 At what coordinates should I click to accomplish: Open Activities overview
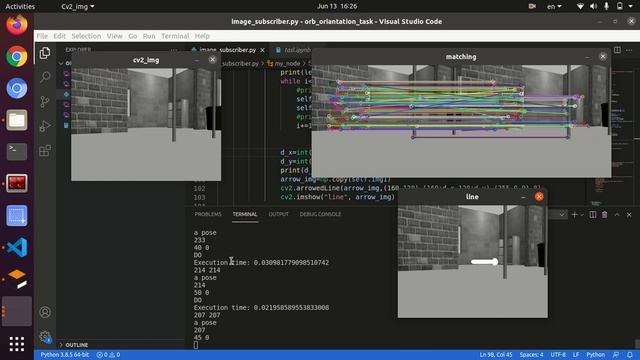[x=20, y=7]
